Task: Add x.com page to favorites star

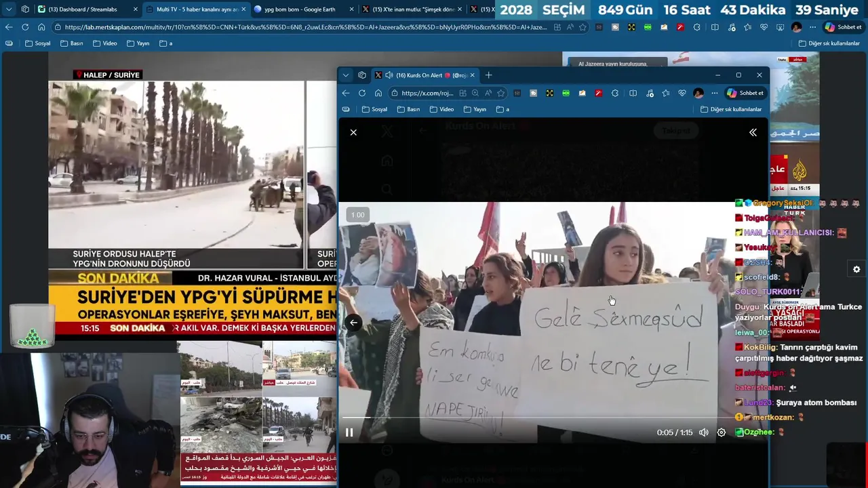Action: point(500,93)
